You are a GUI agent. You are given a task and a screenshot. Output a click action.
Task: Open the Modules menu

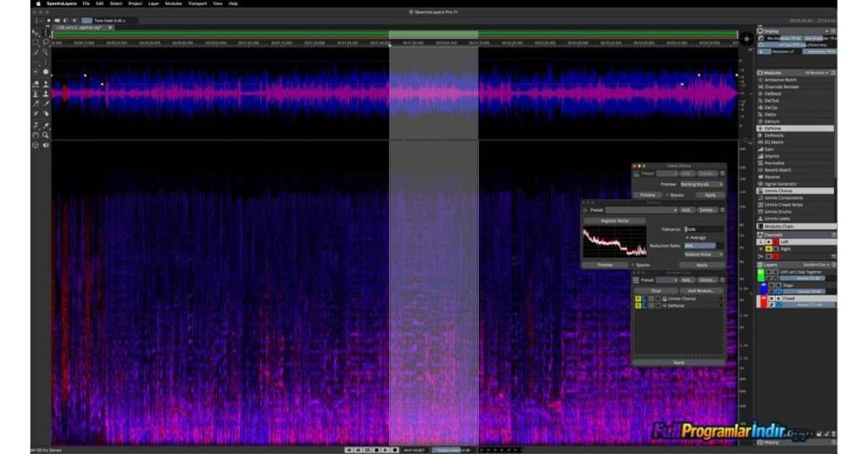click(x=173, y=3)
